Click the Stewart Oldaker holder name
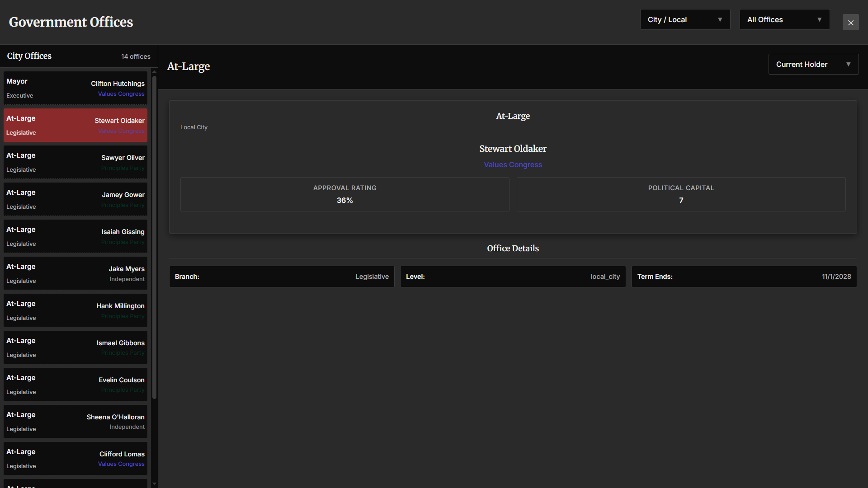 click(513, 149)
